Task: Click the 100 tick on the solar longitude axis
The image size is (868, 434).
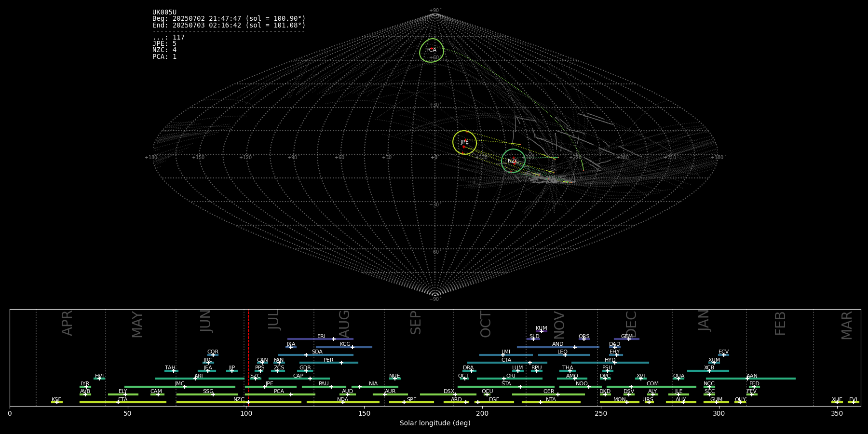Action: pyautogui.click(x=246, y=413)
